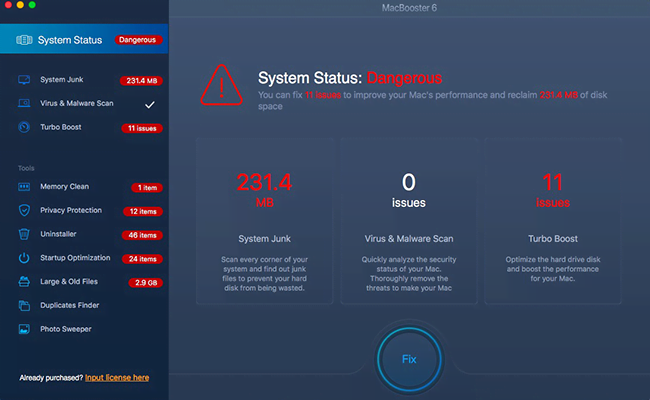
Task: Click the MacBooster 6 window title
Action: 409,8
